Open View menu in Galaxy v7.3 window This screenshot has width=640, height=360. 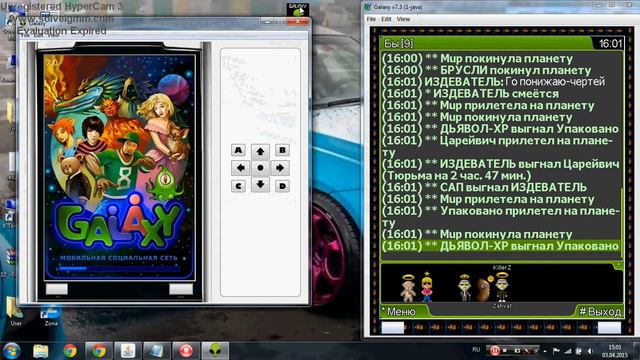click(403, 19)
